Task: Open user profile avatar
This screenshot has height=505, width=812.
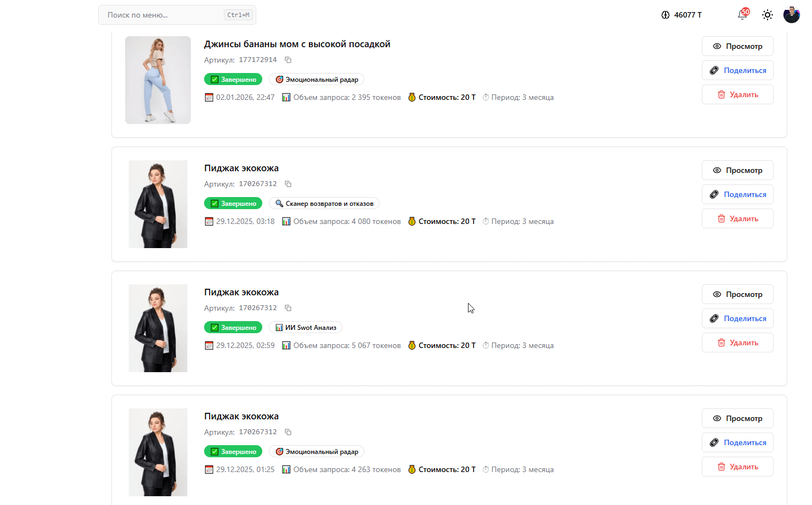Action: pyautogui.click(x=791, y=15)
